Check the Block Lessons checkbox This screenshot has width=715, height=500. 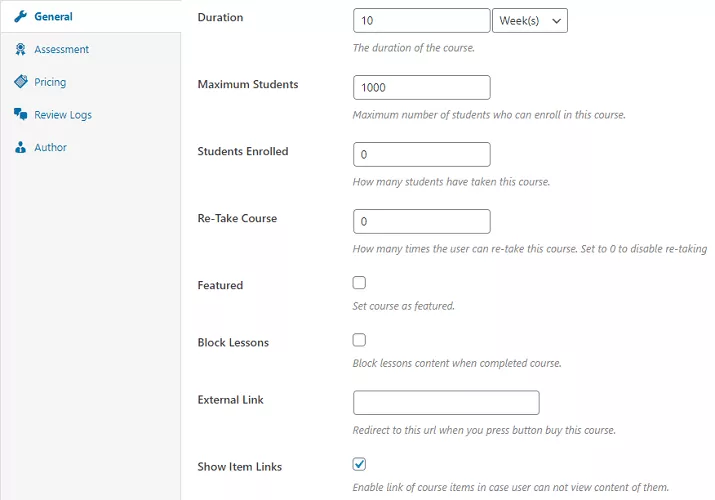360,340
